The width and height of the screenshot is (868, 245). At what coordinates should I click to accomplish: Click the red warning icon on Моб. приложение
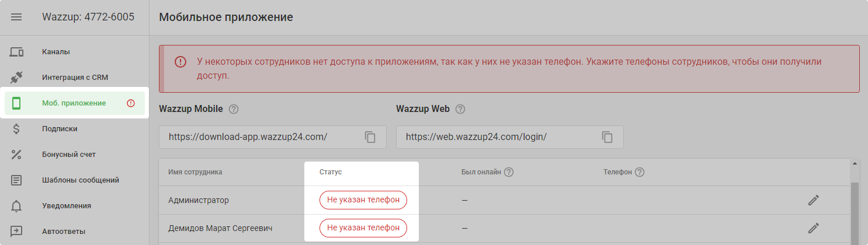click(x=131, y=103)
